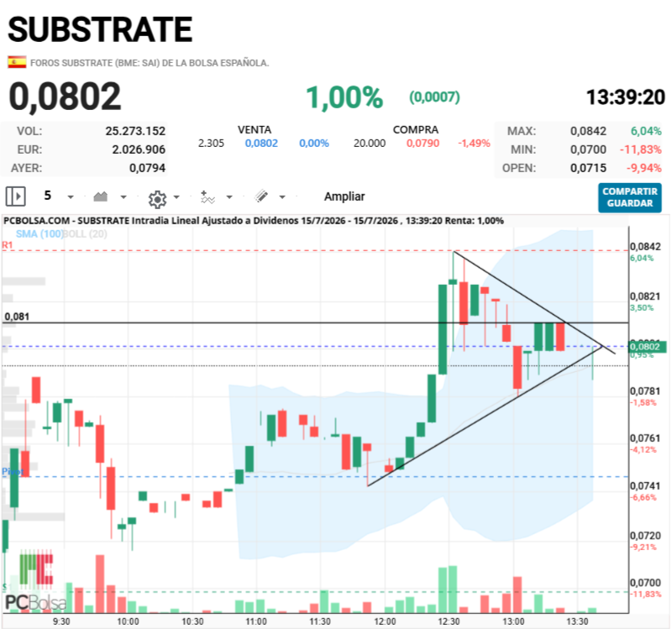Click the 0,081 horizontal line label
Screen dimensions: 672x629
click(17, 317)
